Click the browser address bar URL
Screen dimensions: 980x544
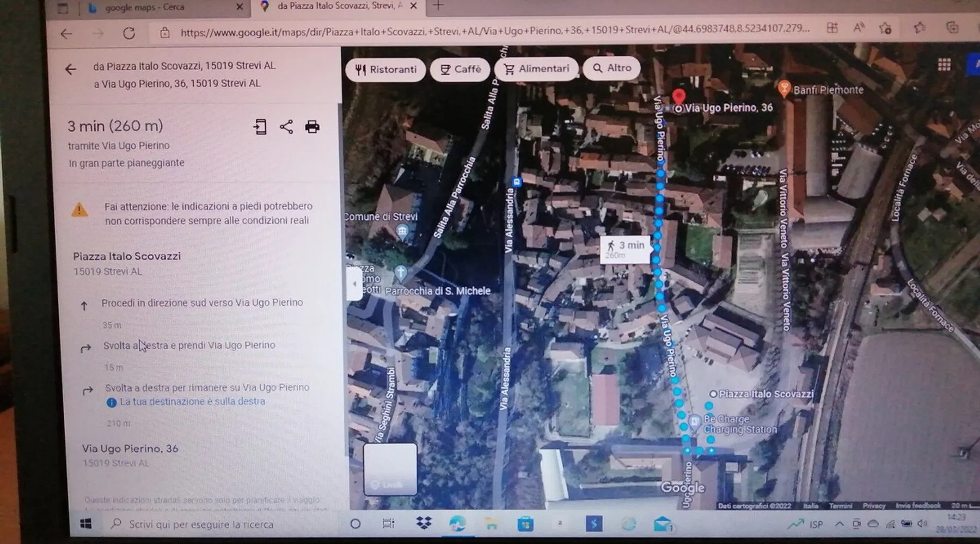click(x=494, y=32)
